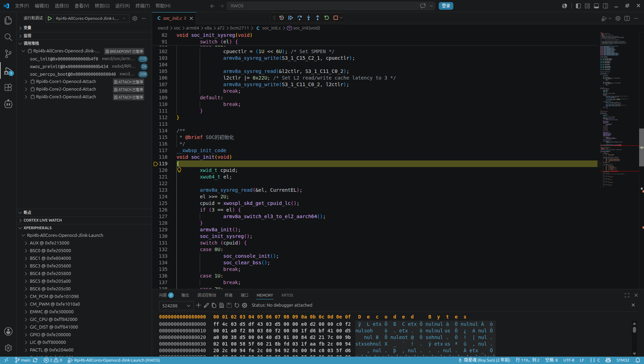The width and height of the screenshot is (644, 364).
Task: Open the Accounts icon in activity bar
Action: click(x=8, y=331)
